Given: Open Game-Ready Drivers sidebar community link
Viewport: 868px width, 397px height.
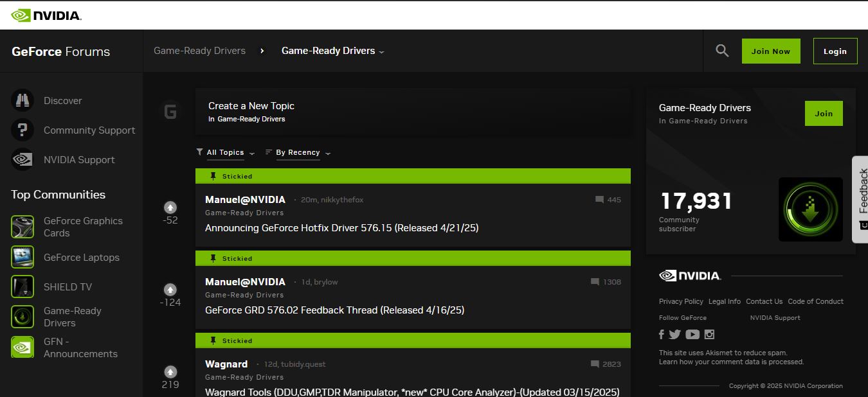Looking at the screenshot, I should point(73,317).
